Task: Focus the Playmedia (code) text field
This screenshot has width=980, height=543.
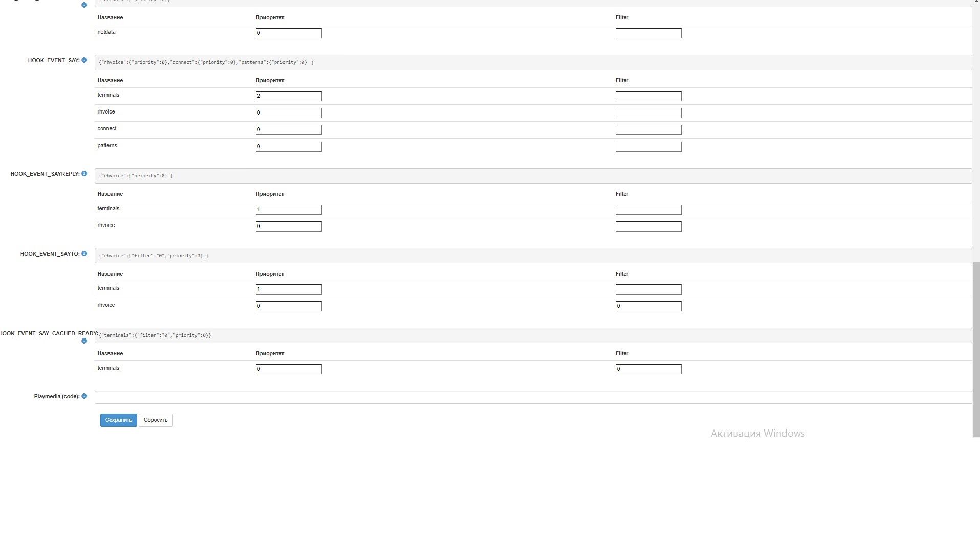Action: (x=533, y=397)
